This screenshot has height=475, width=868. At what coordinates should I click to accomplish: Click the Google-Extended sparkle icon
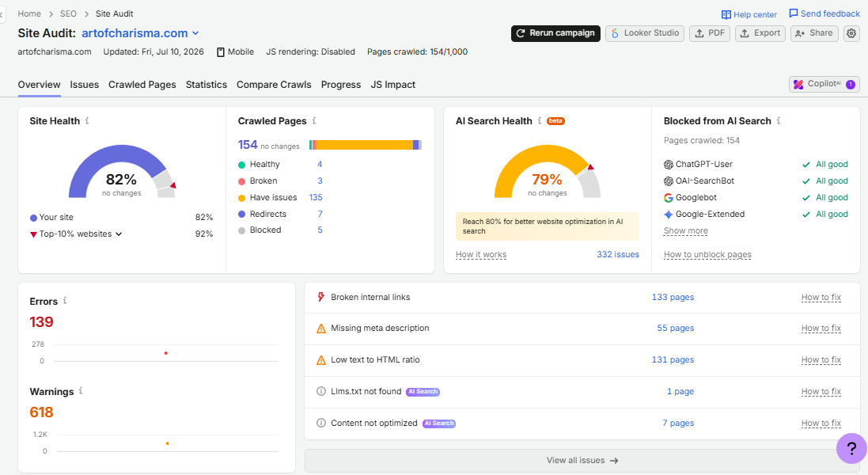(668, 215)
